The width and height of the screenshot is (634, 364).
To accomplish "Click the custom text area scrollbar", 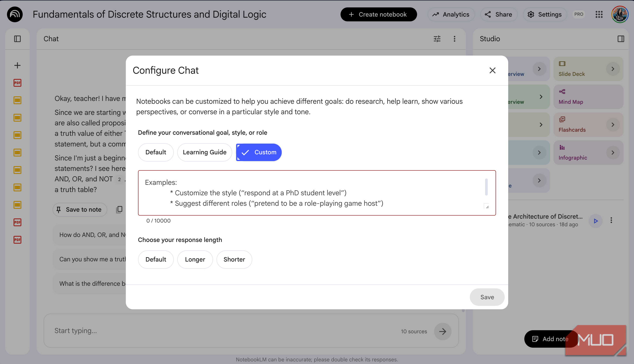I will point(486,187).
